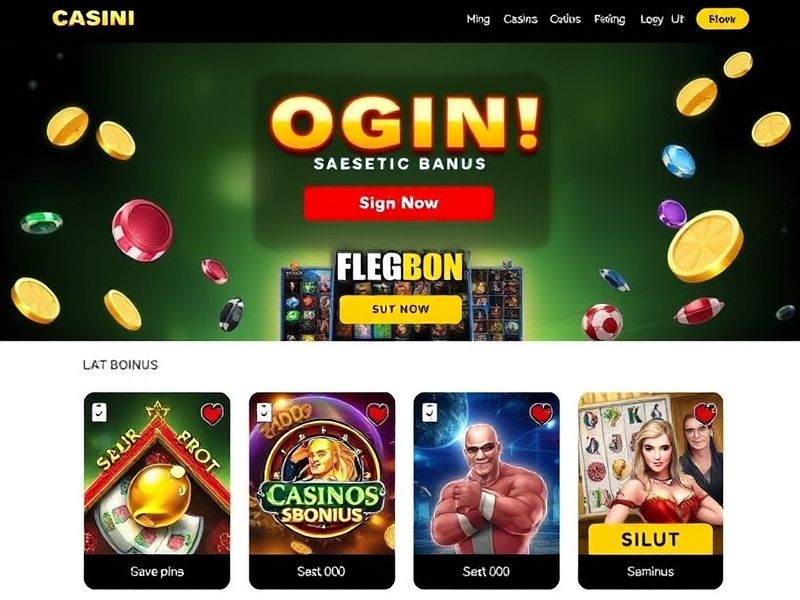
Task: Click heart icon on the Seminus card
Action: coord(706,414)
